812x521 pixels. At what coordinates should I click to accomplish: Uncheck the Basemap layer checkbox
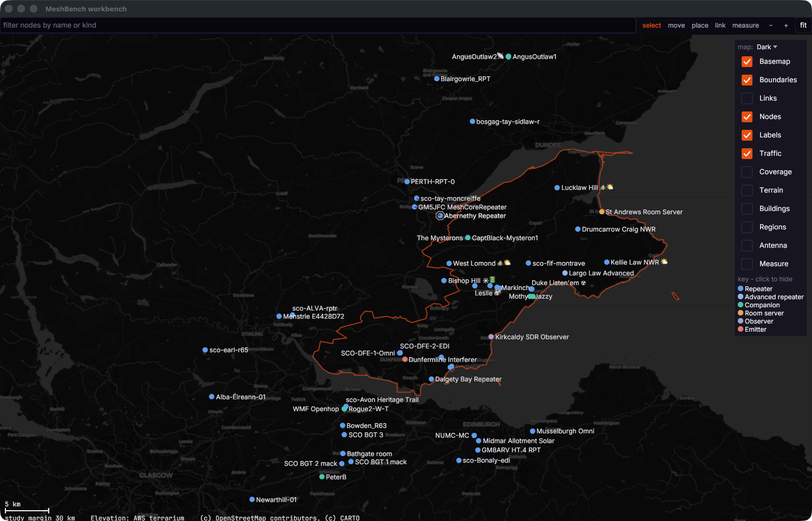(x=747, y=62)
